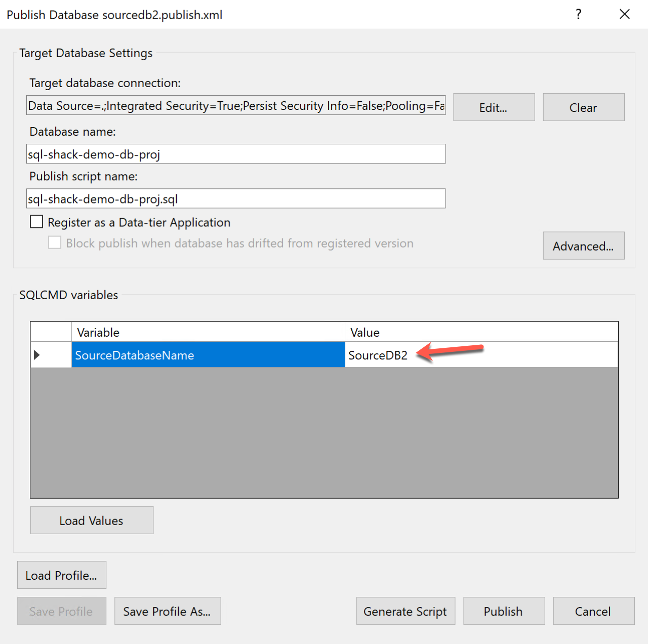Click Save Profile As button
This screenshot has height=644, width=648.
point(167,611)
